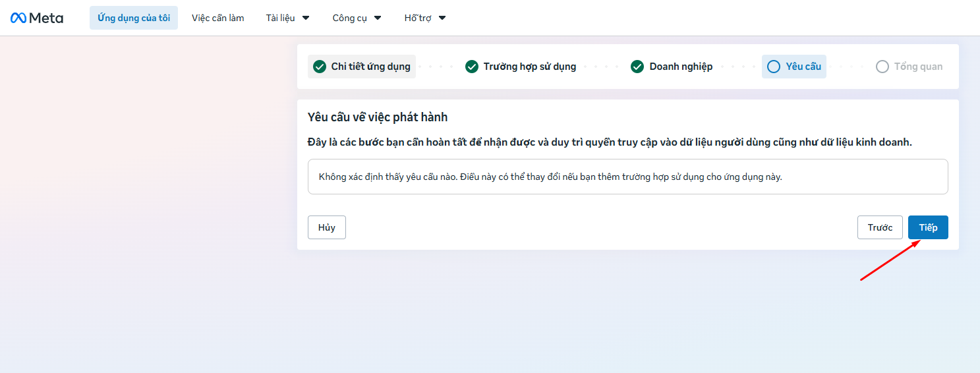
Task: Click the heading Yêu cầu về việc phát hành
Action: point(378,117)
